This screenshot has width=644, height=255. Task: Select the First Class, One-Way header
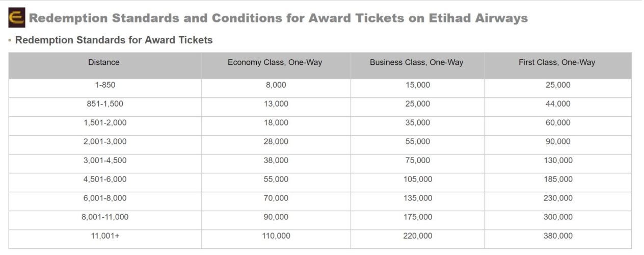click(x=558, y=65)
